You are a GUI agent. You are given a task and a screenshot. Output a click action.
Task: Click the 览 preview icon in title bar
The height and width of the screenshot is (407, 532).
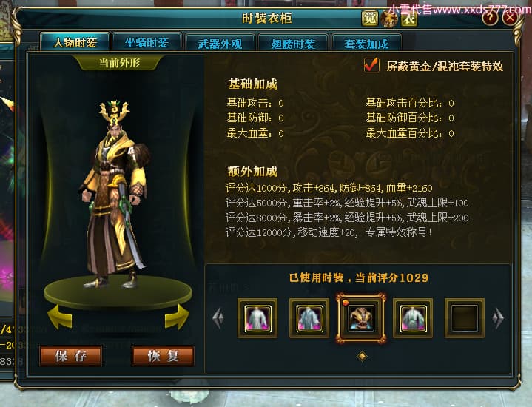(369, 18)
